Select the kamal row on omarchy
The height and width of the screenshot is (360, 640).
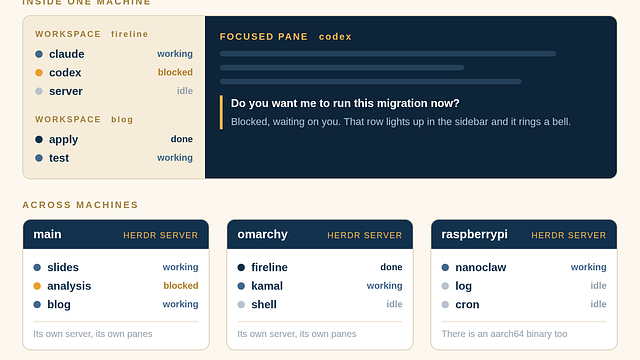coord(320,286)
